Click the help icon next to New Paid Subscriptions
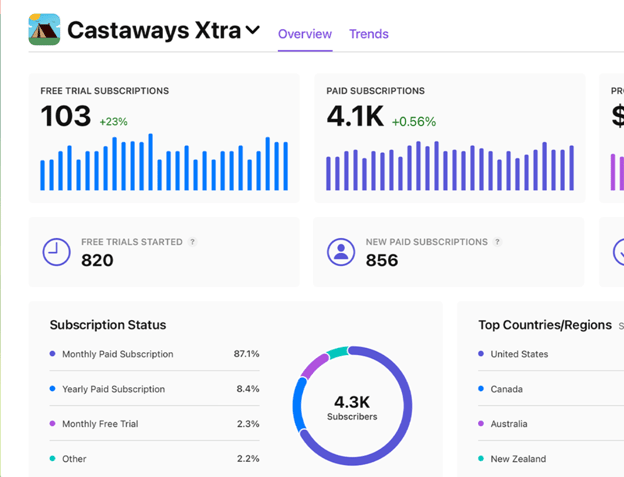 (498, 242)
